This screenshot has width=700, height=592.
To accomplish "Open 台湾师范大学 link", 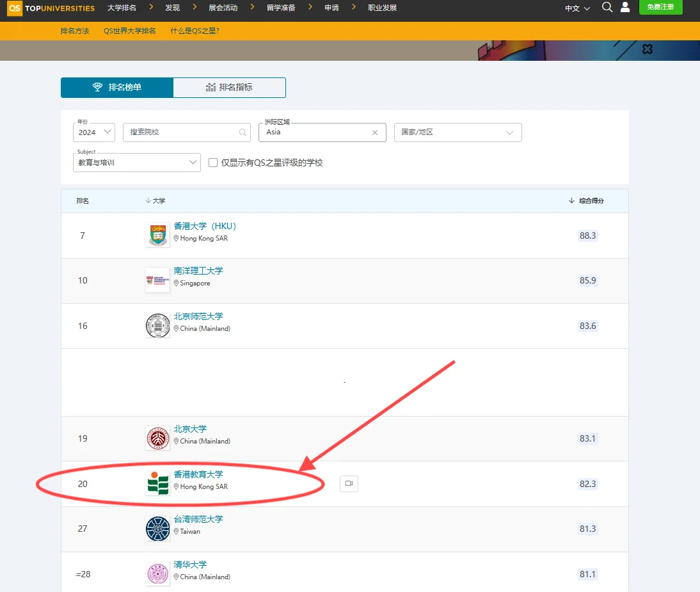I will (198, 519).
